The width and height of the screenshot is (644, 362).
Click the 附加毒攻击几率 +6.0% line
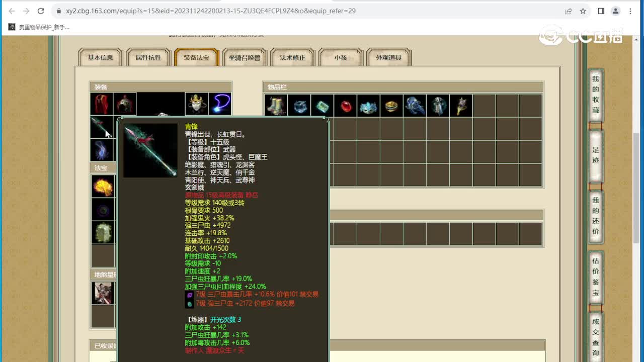[x=217, y=343]
